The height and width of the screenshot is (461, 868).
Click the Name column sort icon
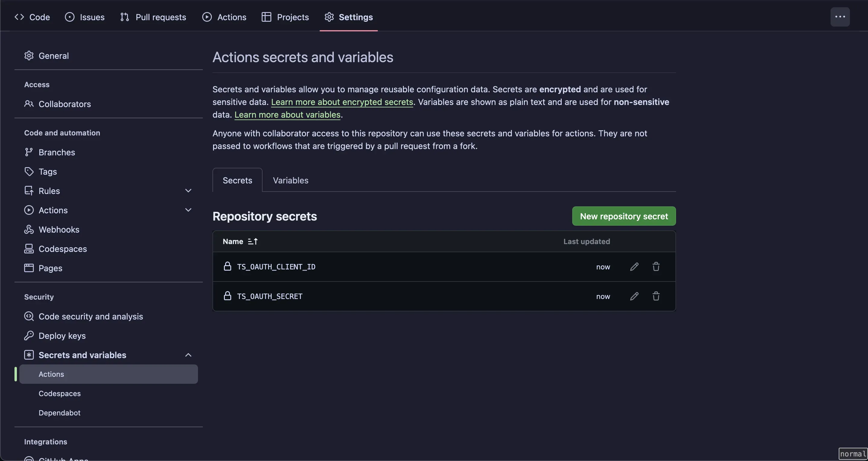point(253,241)
